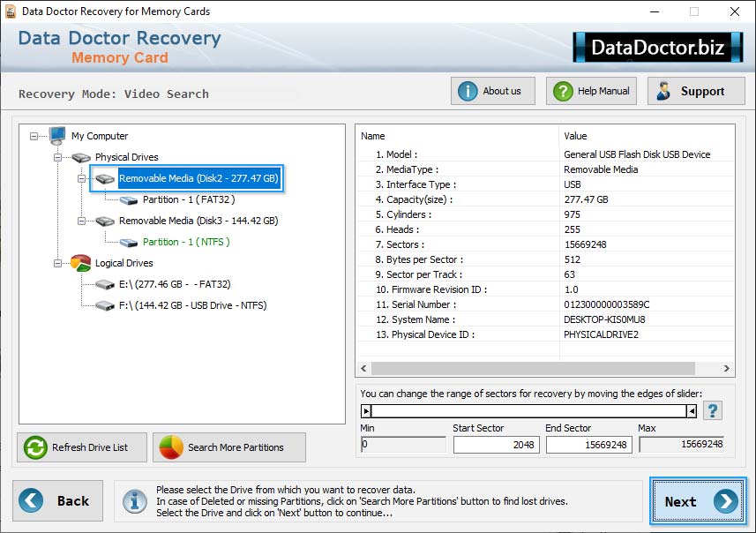Click the '4. Capacity(size) :' row

click(545, 199)
